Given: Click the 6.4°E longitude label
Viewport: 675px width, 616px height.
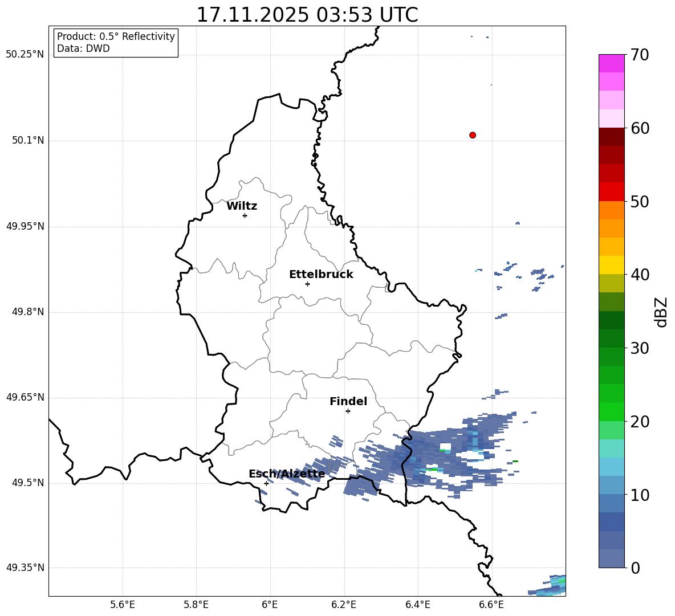Looking at the screenshot, I should pos(417,605).
